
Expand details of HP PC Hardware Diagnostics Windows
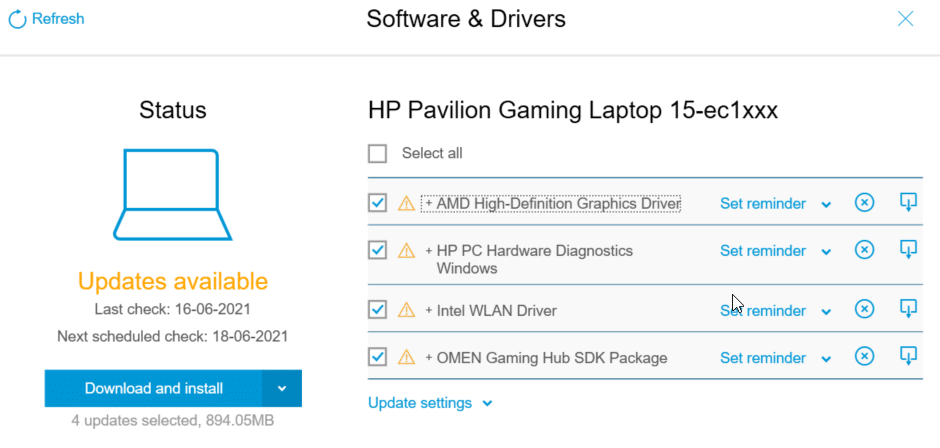click(x=429, y=250)
